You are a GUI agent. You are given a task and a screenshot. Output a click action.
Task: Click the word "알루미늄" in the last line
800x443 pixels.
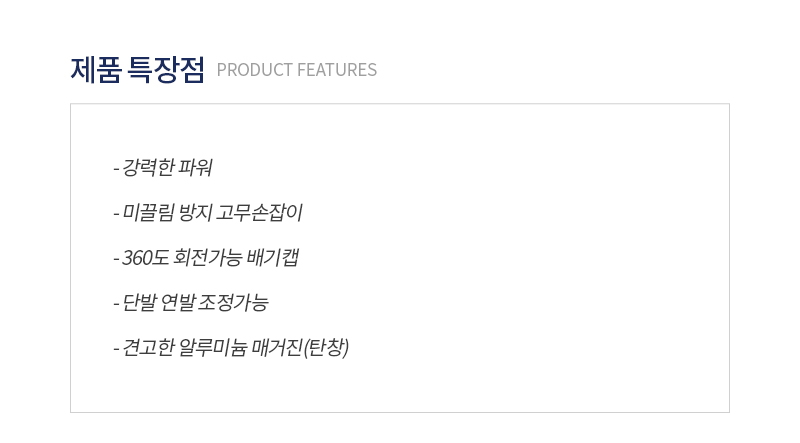point(213,348)
